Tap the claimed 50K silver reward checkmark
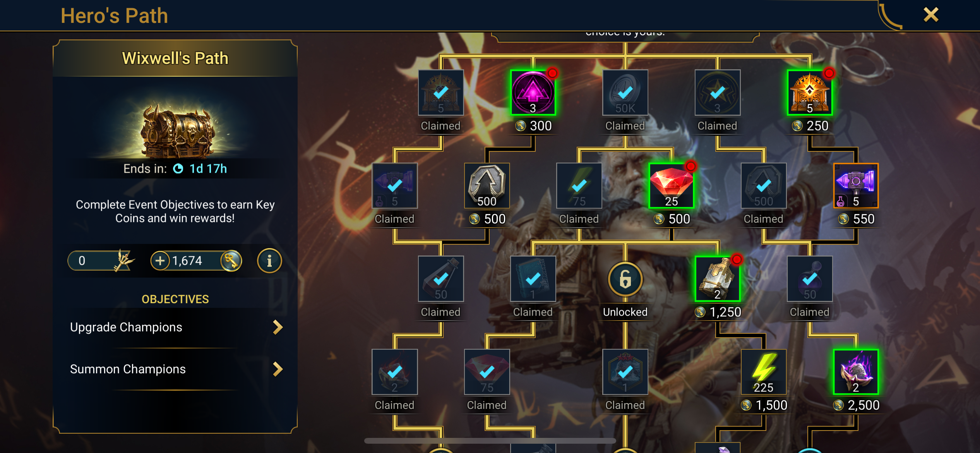The height and width of the screenshot is (453, 980). (625, 93)
